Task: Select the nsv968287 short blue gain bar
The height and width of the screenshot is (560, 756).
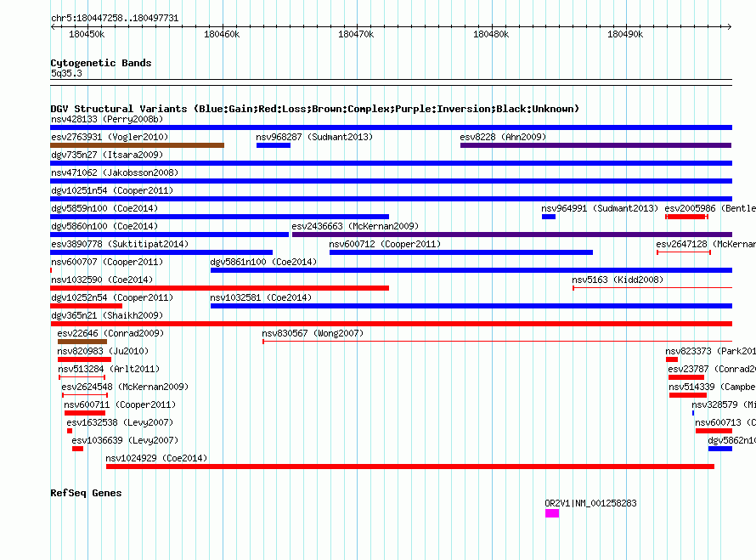Action: 274,145
